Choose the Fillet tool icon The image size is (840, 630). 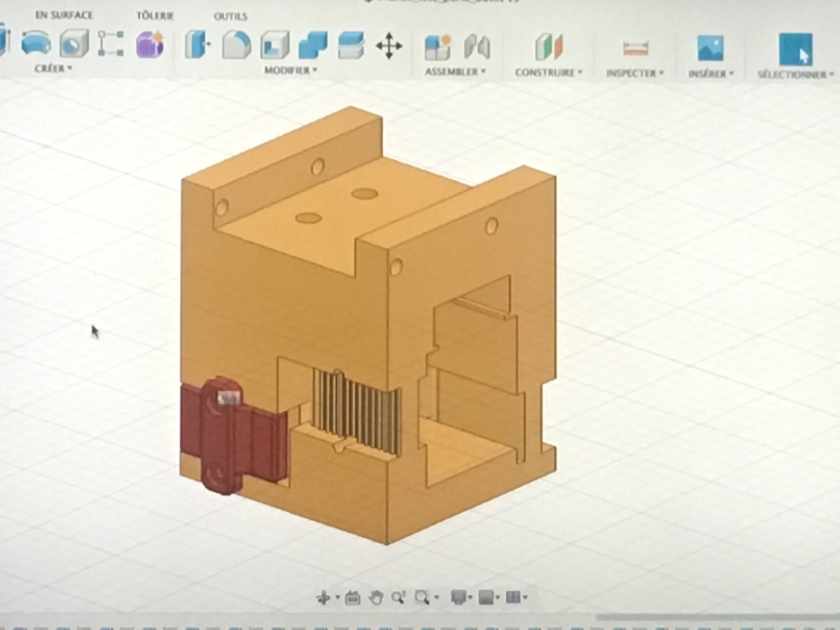point(236,44)
